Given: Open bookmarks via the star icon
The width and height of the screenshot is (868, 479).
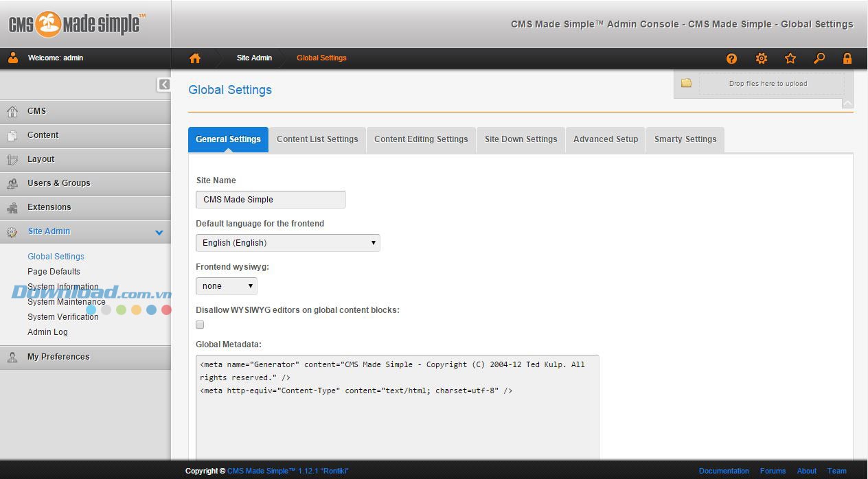Looking at the screenshot, I should point(790,58).
